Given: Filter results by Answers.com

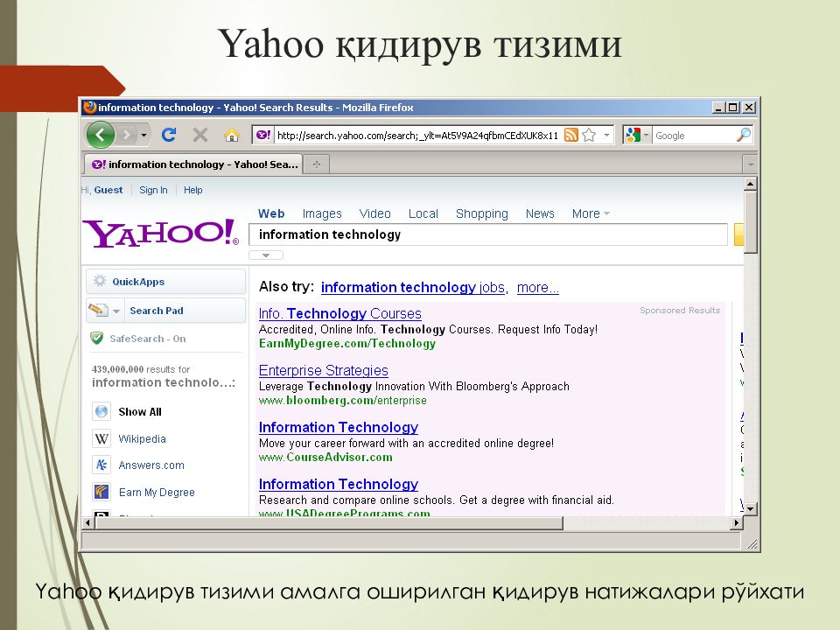Looking at the screenshot, I should 151,465.
